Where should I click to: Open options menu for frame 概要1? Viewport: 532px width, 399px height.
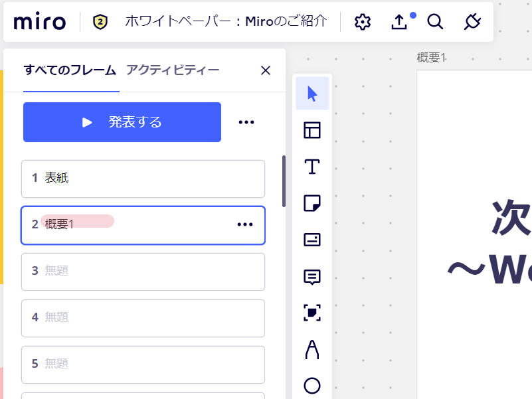245,224
